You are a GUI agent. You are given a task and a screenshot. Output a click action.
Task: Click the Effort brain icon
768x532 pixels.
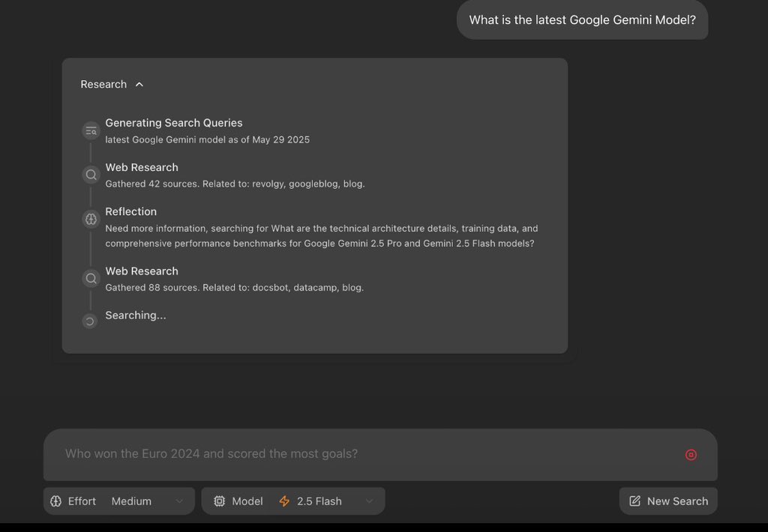[55, 501]
